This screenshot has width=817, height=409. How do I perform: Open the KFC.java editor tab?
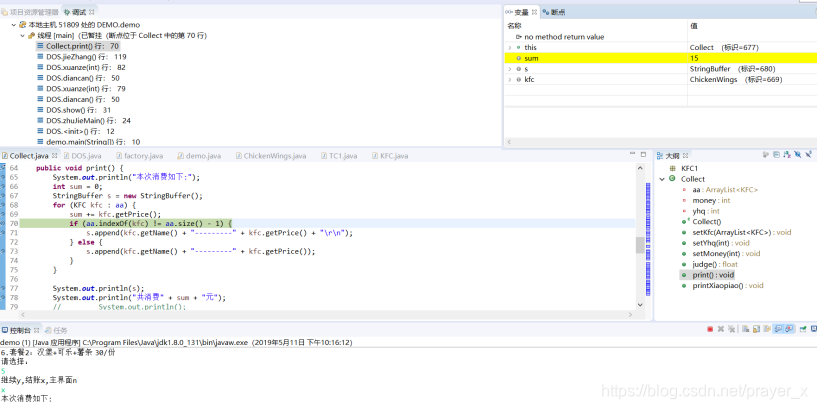pyautogui.click(x=390, y=156)
